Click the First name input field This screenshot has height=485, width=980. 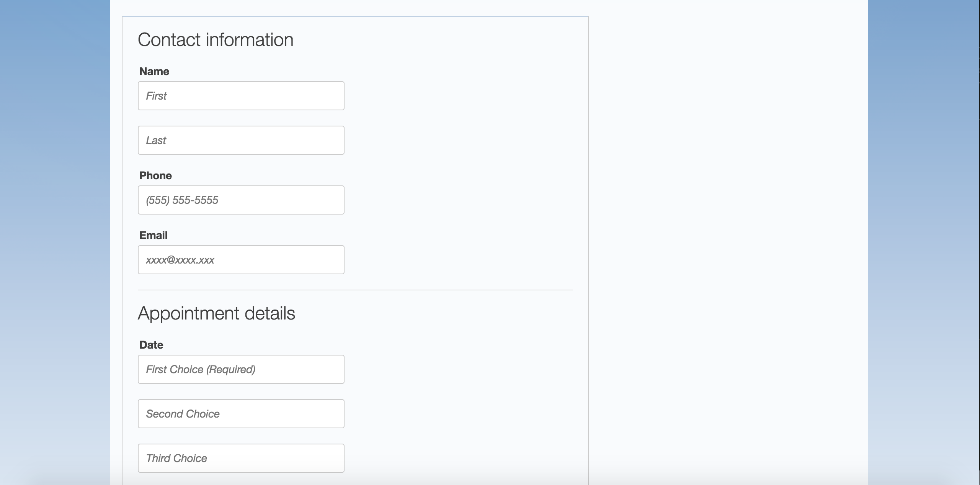pyautogui.click(x=241, y=96)
